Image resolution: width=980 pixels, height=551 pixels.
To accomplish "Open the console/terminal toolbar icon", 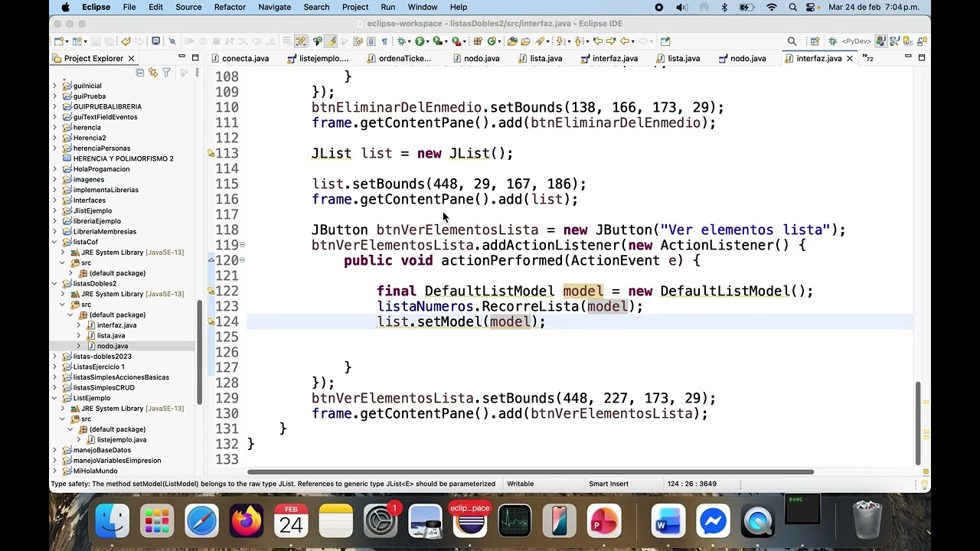I will point(155,41).
